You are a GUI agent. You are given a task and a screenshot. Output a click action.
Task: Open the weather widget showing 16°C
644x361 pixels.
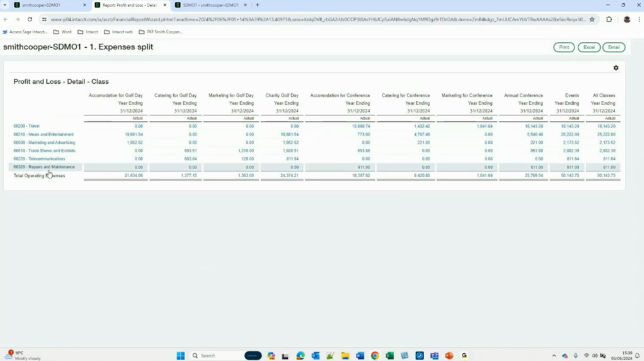[x=23, y=356]
